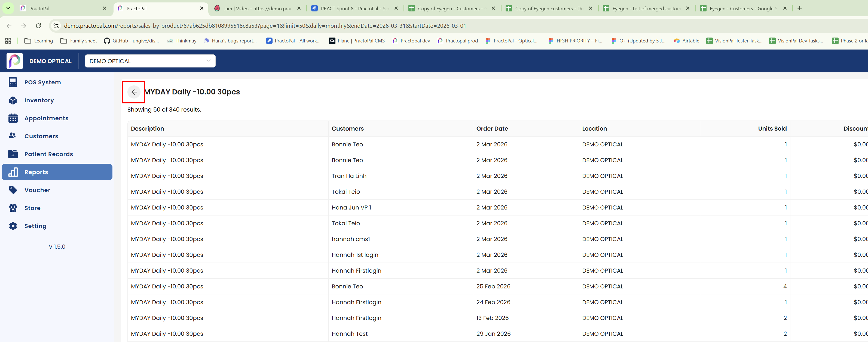Image resolution: width=868 pixels, height=342 pixels.
Task: Click the PractoPal logo in header
Action: pos(14,61)
